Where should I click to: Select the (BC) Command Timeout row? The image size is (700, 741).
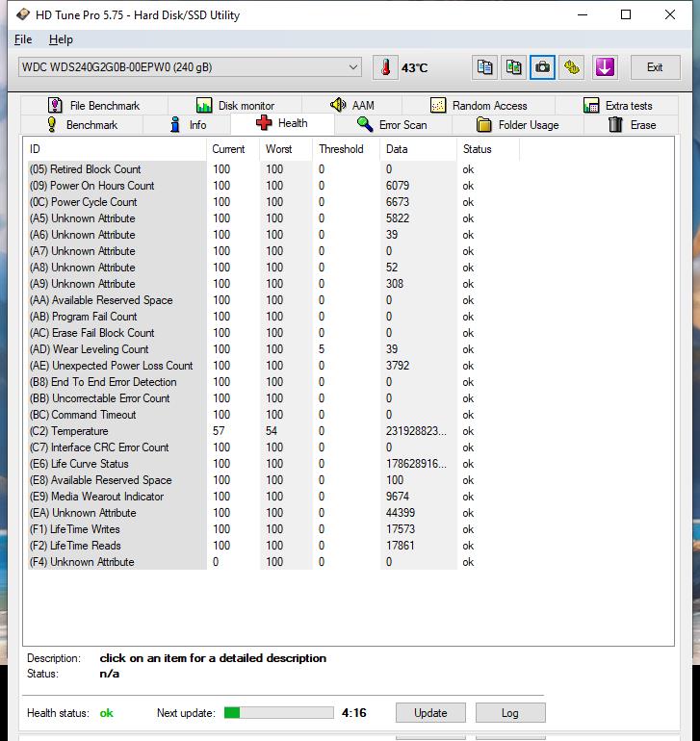coord(273,415)
